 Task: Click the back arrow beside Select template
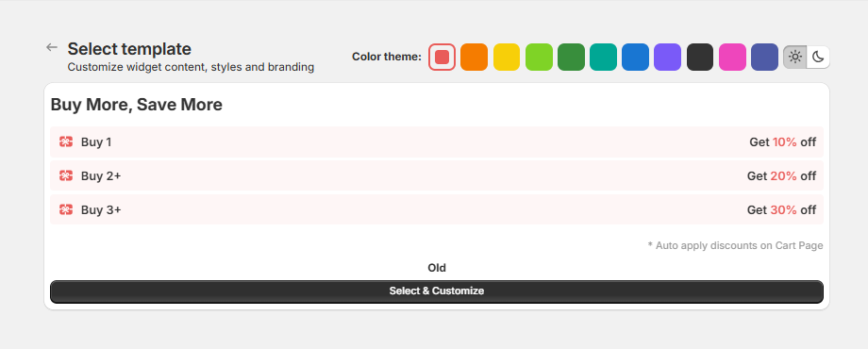pyautogui.click(x=52, y=47)
